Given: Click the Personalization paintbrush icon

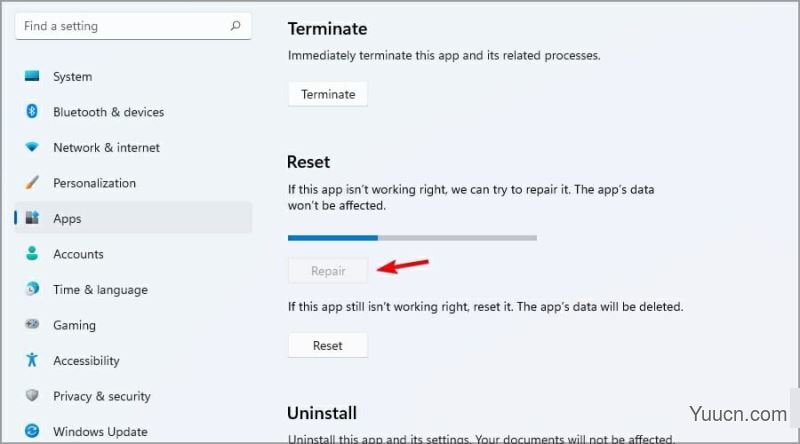Looking at the screenshot, I should pyautogui.click(x=32, y=182).
